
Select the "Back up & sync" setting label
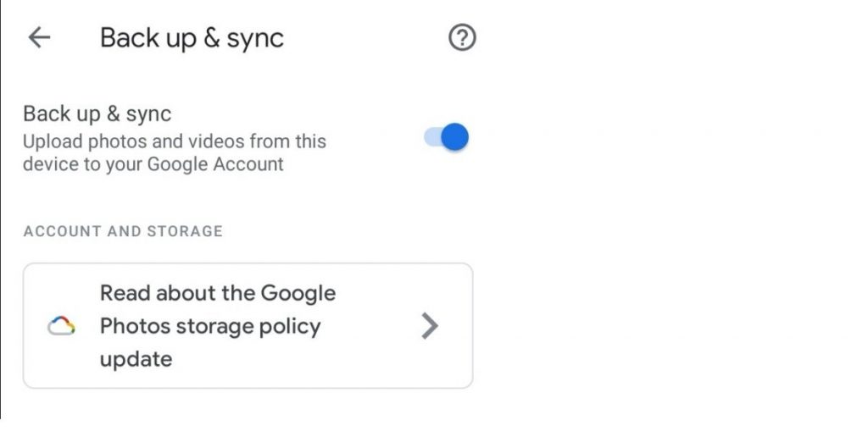tap(97, 114)
